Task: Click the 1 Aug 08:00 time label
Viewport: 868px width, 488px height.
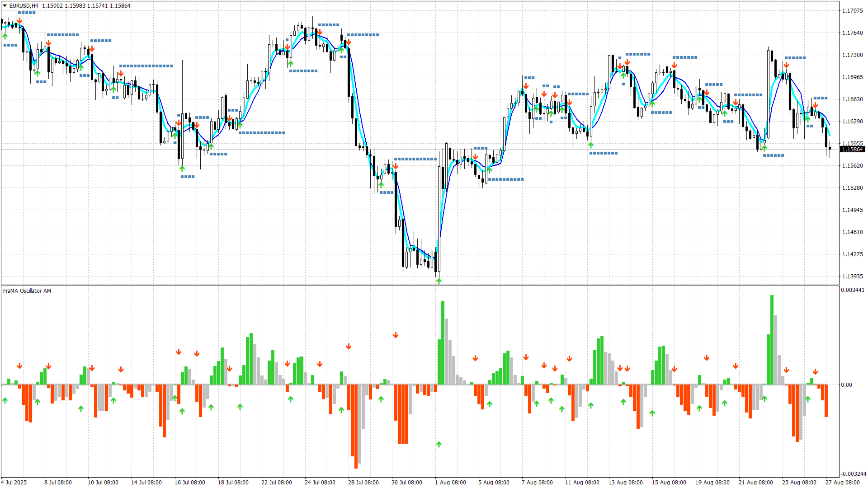Action: coord(450,483)
